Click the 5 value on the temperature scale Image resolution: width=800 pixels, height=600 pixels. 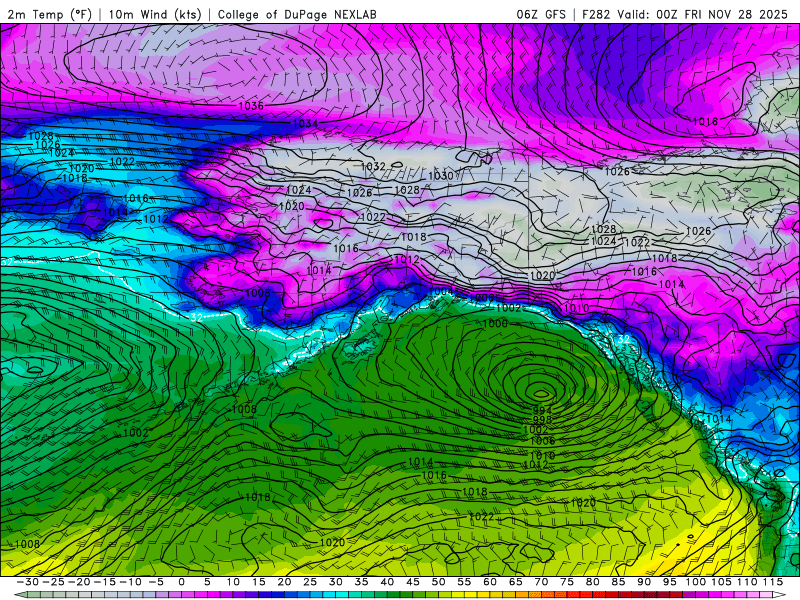click(x=207, y=582)
